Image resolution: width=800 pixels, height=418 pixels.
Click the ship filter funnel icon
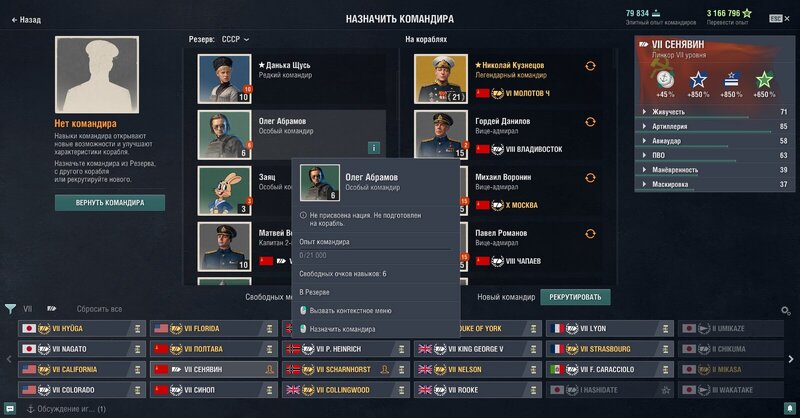[10, 309]
